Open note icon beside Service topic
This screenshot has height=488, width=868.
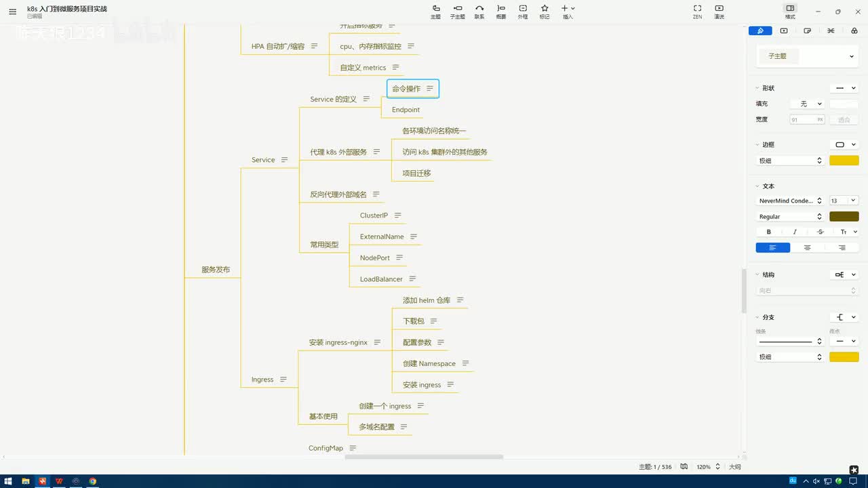[285, 160]
